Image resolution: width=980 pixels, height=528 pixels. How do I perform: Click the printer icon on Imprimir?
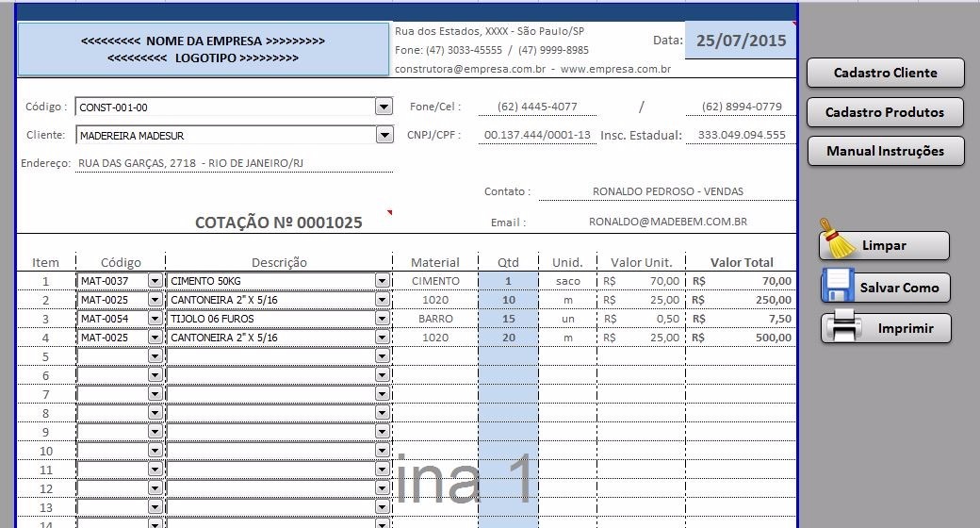tap(843, 325)
